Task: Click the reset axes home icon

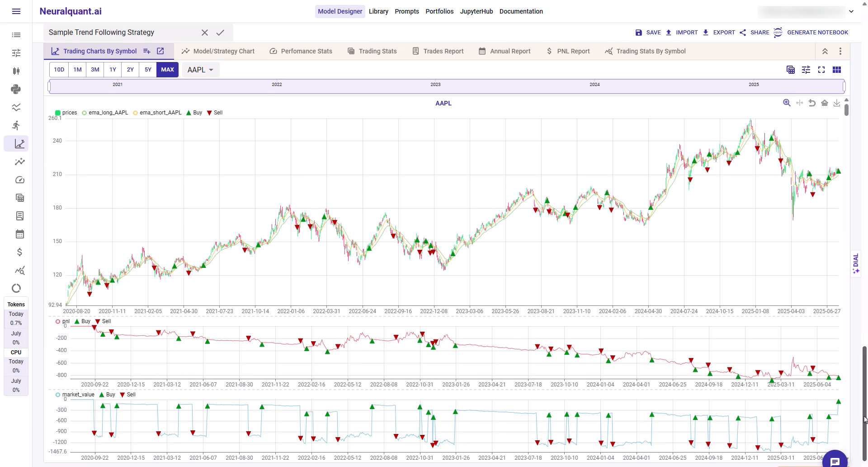Action: 825,103
